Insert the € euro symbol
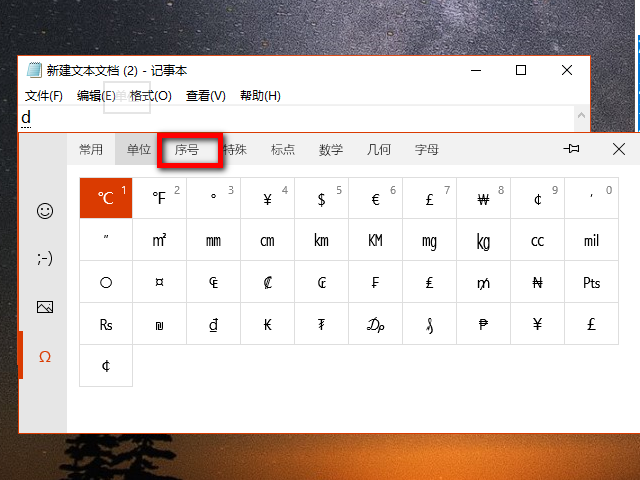This screenshot has width=640, height=480. (376, 198)
